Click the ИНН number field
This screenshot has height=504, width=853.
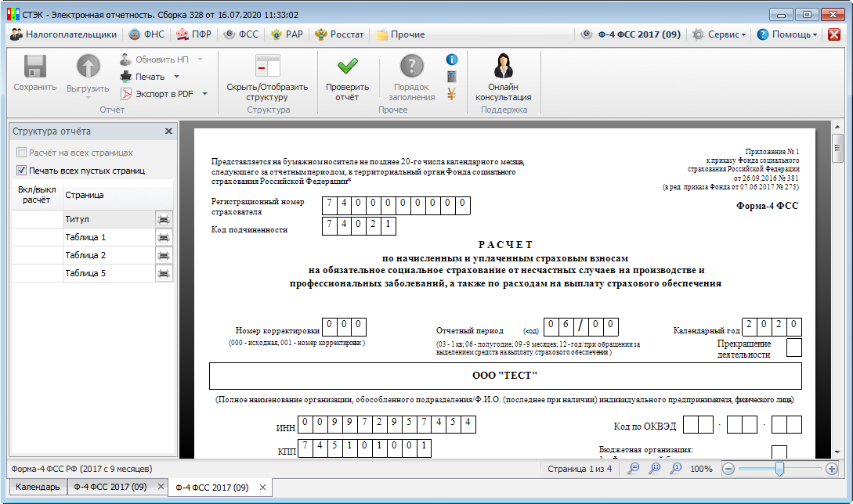387,424
